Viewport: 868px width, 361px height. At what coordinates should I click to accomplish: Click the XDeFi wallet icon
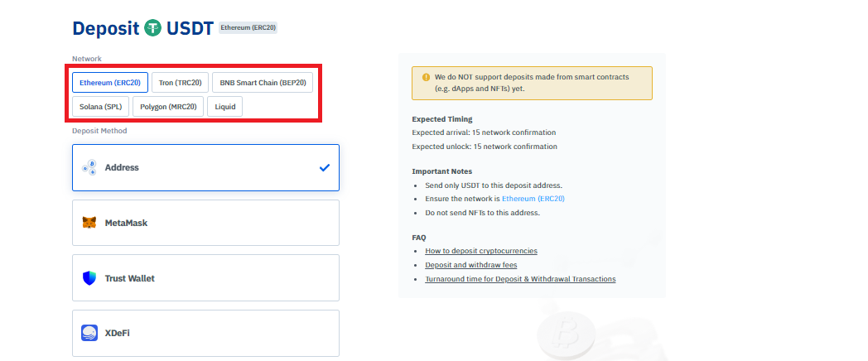pyautogui.click(x=89, y=333)
